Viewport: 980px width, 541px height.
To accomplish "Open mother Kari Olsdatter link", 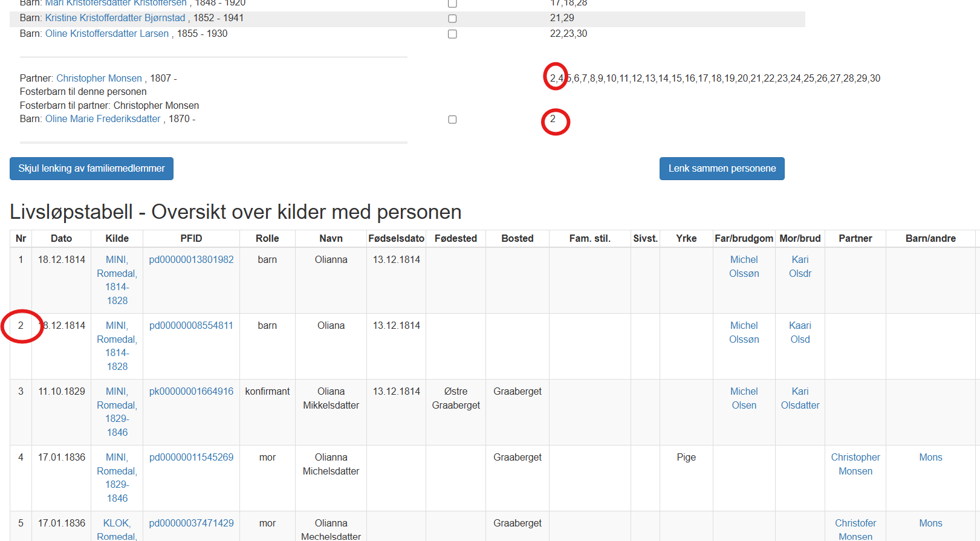I will click(x=800, y=398).
